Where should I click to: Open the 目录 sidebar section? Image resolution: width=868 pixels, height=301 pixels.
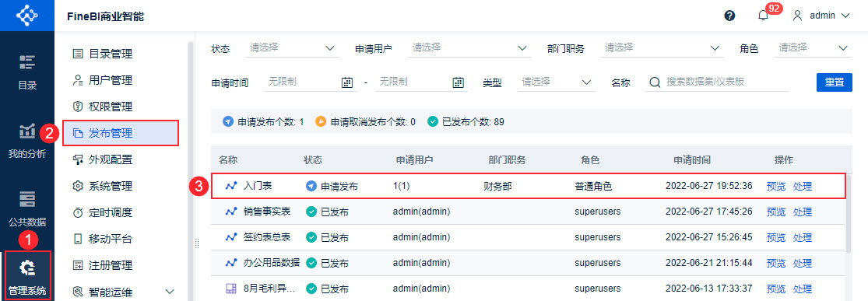(27, 72)
